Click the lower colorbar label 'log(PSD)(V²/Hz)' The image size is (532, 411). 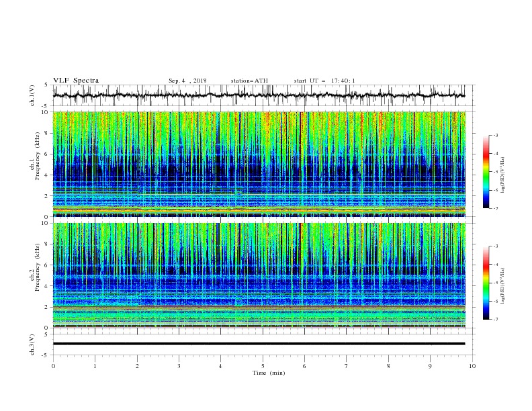[x=503, y=285]
